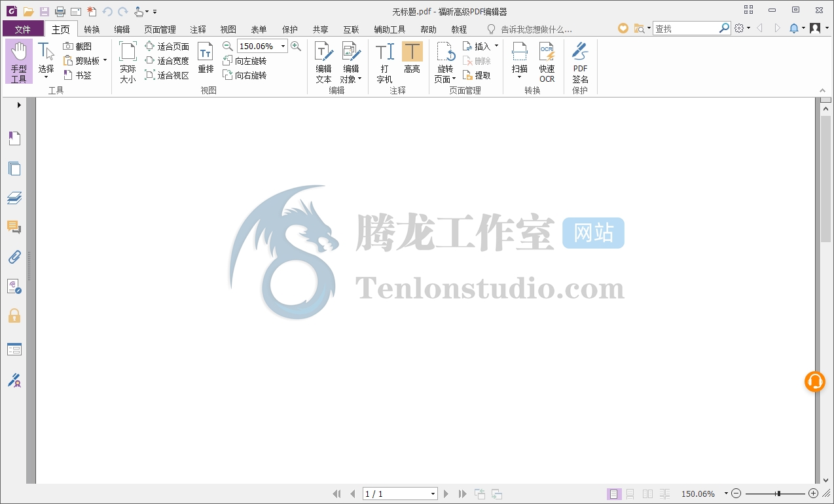The width and height of the screenshot is (834, 504).
Task: Click the Snapshot (截图) tool
Action: [77, 46]
